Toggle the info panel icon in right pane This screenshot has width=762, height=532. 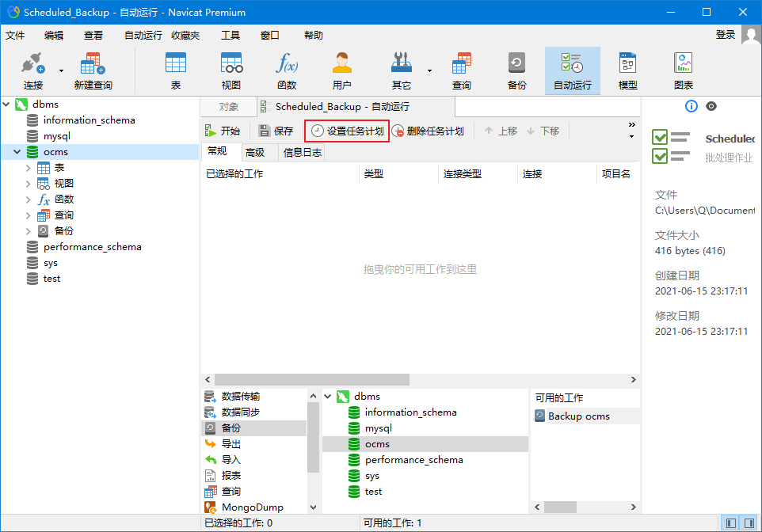point(691,106)
